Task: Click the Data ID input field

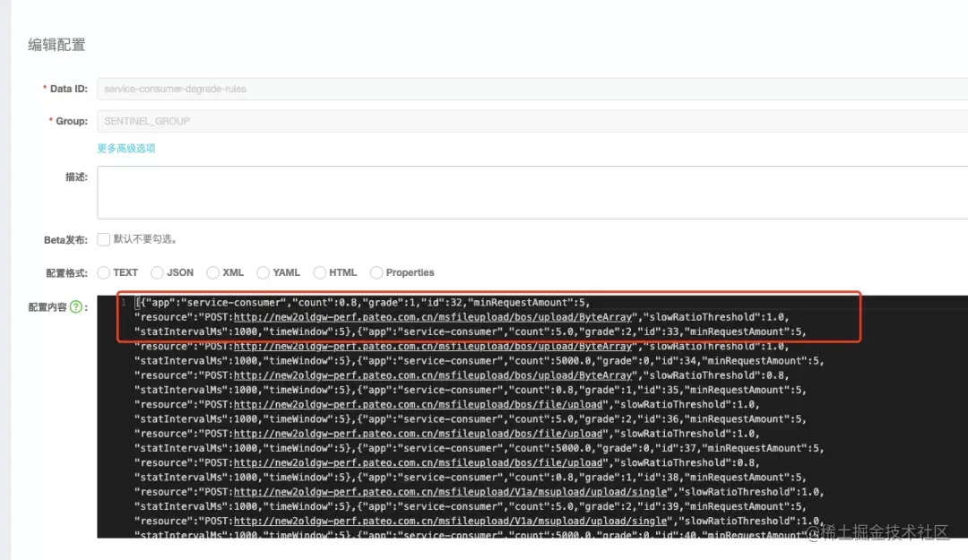Action: (532, 89)
